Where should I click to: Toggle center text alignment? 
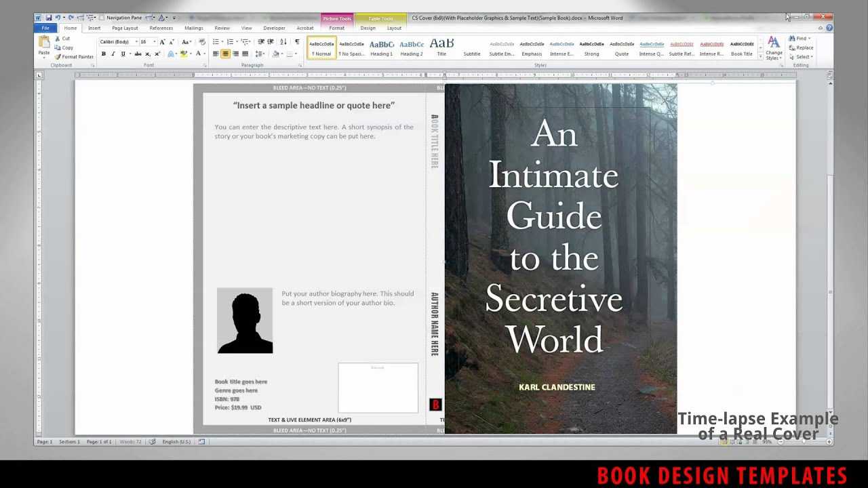(226, 54)
